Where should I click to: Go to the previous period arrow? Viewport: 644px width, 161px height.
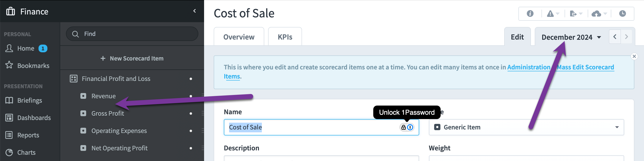[614, 37]
